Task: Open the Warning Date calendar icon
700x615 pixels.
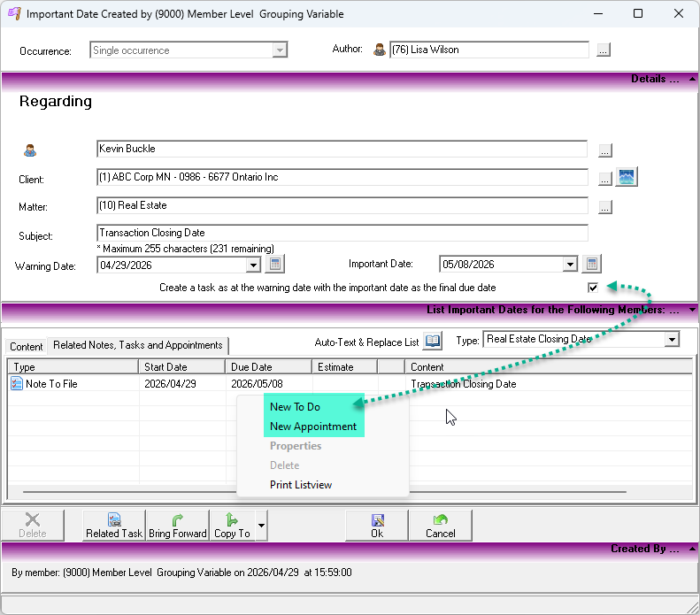Action: [x=275, y=265]
